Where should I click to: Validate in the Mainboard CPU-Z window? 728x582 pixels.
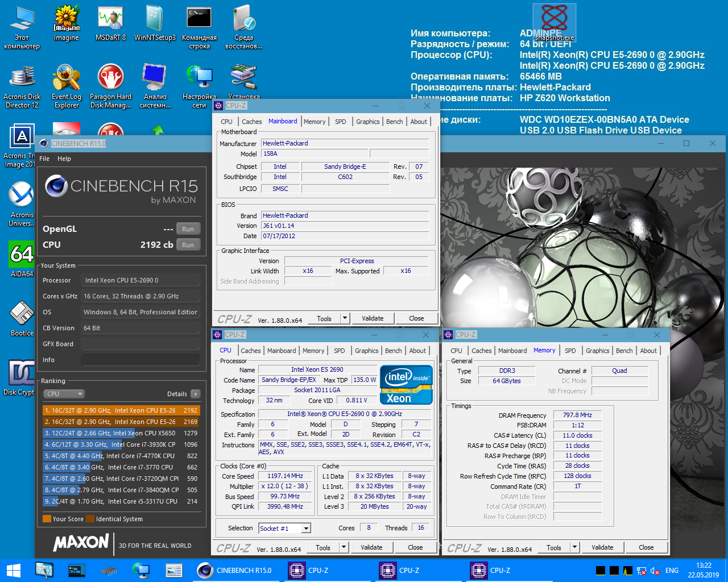[x=373, y=318]
